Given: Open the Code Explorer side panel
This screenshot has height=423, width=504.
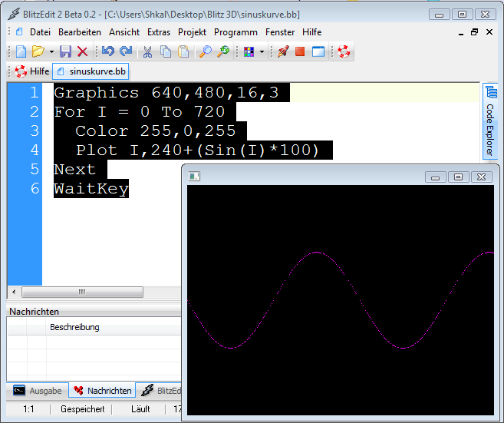Looking at the screenshot, I should [x=490, y=123].
